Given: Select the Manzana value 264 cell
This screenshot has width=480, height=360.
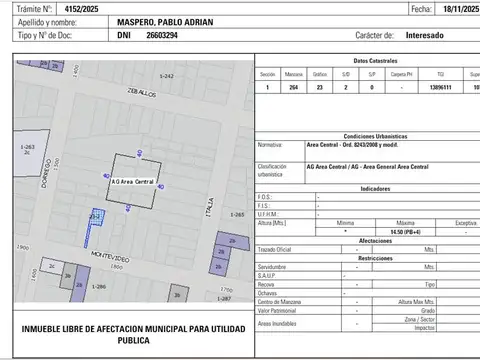Looking at the screenshot, I should click(294, 87).
